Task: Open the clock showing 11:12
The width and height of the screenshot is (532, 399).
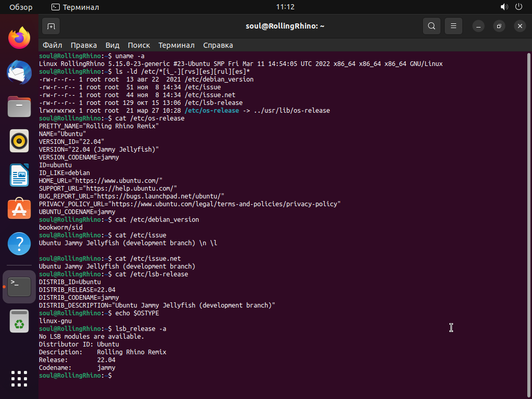Action: point(285,7)
